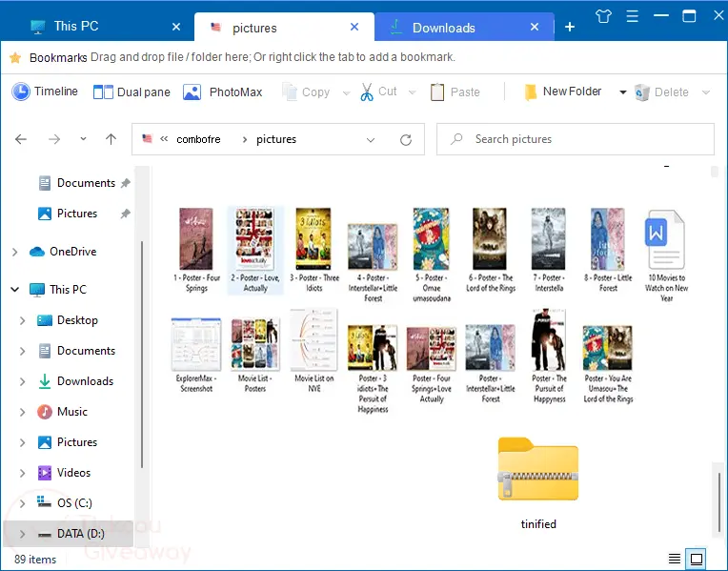Close the Downloads tab

[x=535, y=27]
